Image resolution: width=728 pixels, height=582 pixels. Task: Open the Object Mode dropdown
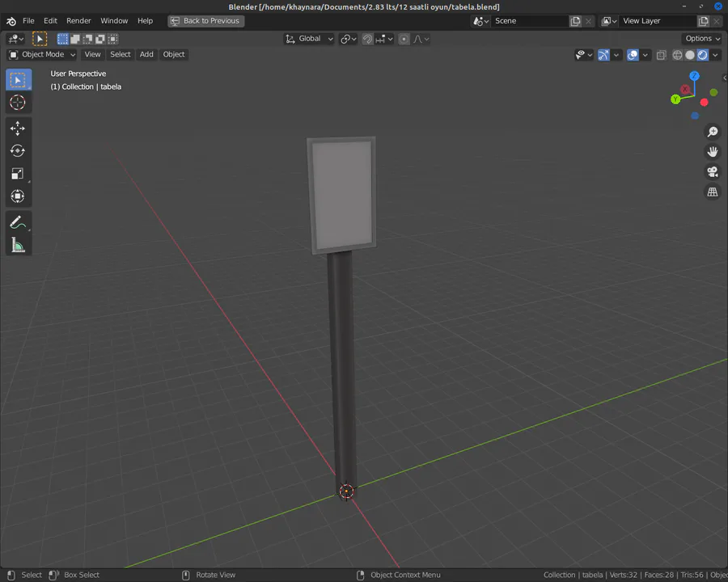42,55
